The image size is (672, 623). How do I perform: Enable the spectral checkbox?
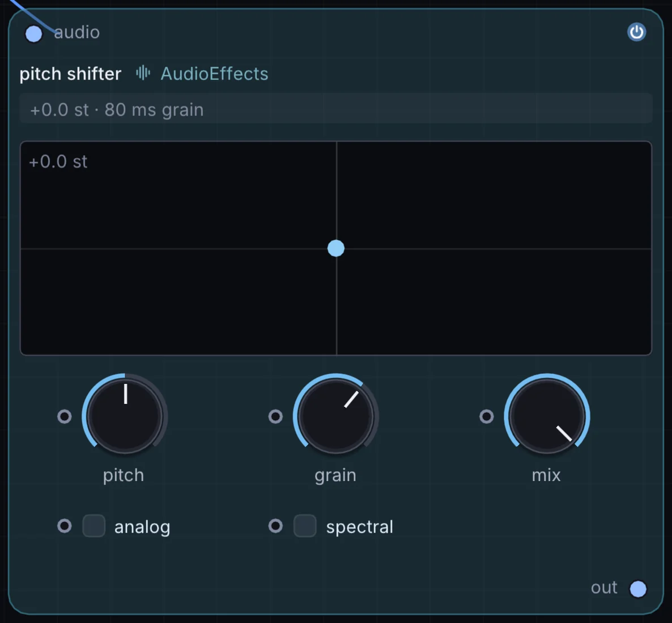coord(305,526)
